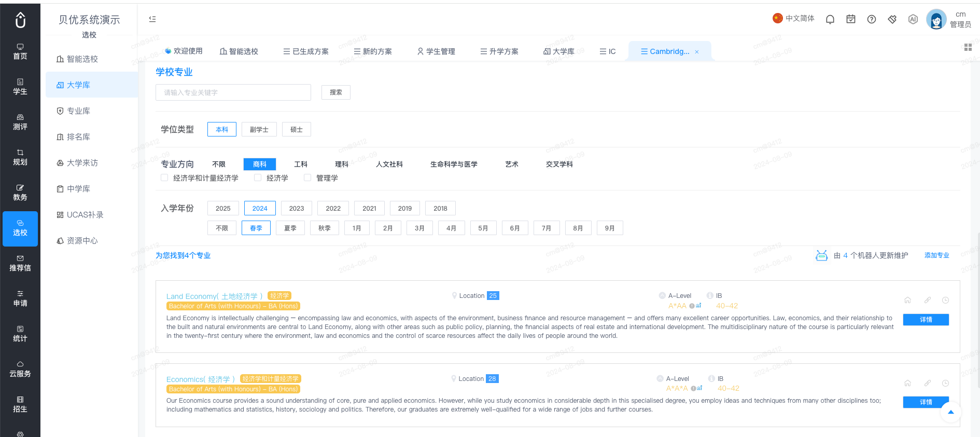Open the 中文简体 language selector

coord(793,18)
